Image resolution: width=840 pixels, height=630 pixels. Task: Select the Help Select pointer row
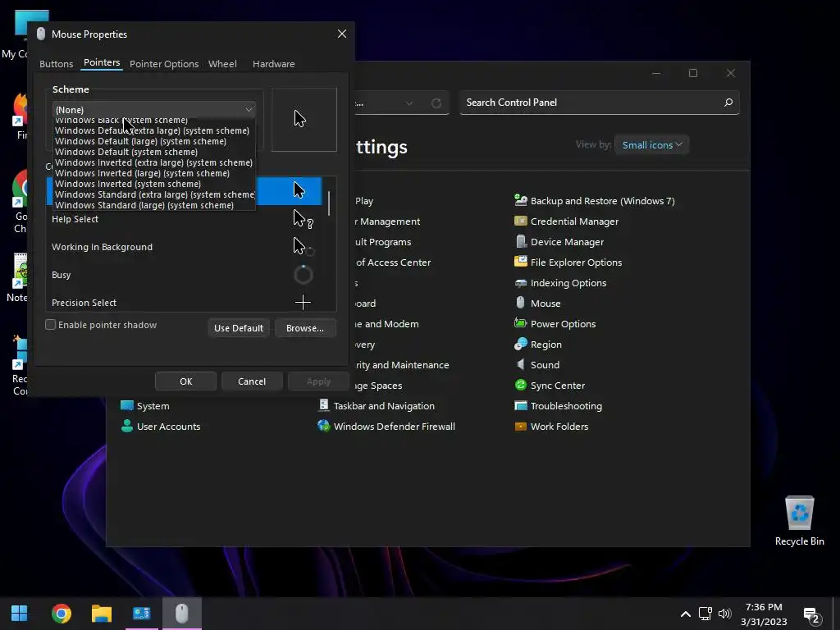point(184,219)
